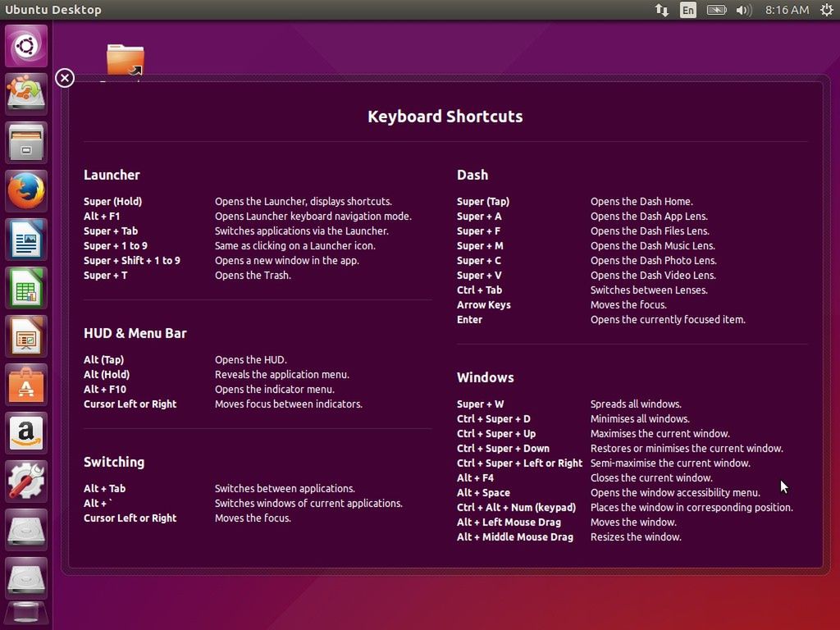Click the HUD & Menu Bar heading
The height and width of the screenshot is (630, 840).
click(135, 333)
